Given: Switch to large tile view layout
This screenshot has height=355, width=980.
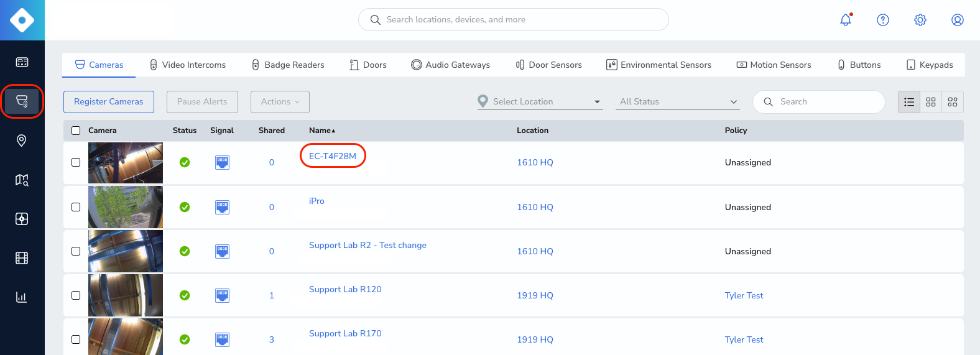Looking at the screenshot, I should [953, 102].
